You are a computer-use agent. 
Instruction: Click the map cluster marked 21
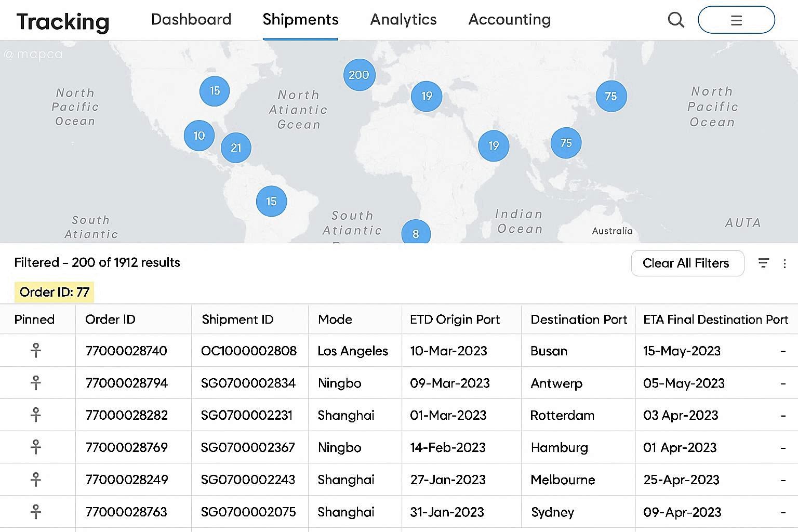pos(236,148)
